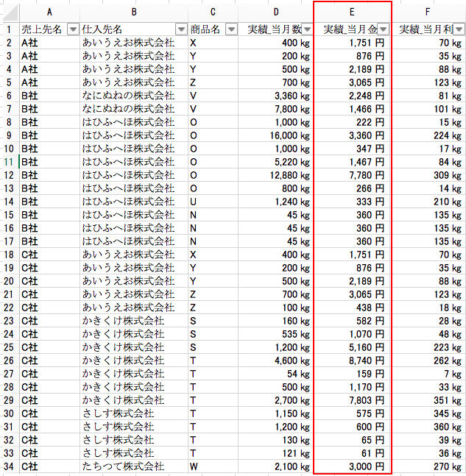
Task: Select the cell with 1,240 kg
Action: (276, 202)
